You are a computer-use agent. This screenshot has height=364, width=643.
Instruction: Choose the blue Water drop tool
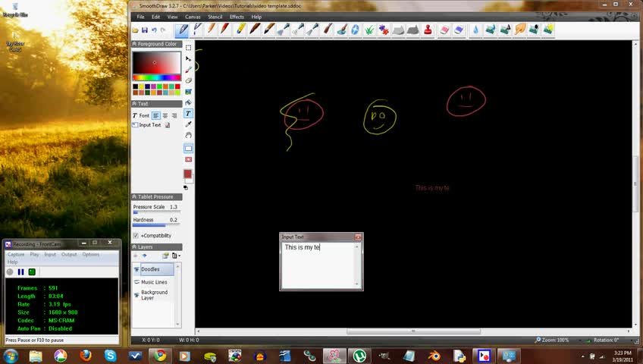[x=475, y=30]
